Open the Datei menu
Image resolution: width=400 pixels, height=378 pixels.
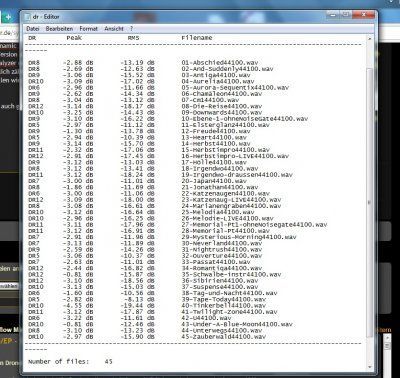click(33, 29)
